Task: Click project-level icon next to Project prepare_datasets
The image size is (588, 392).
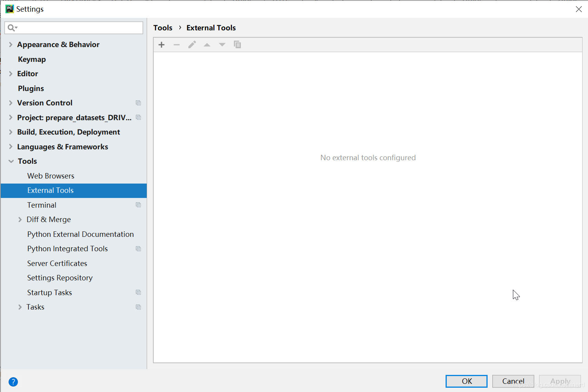Action: (138, 117)
